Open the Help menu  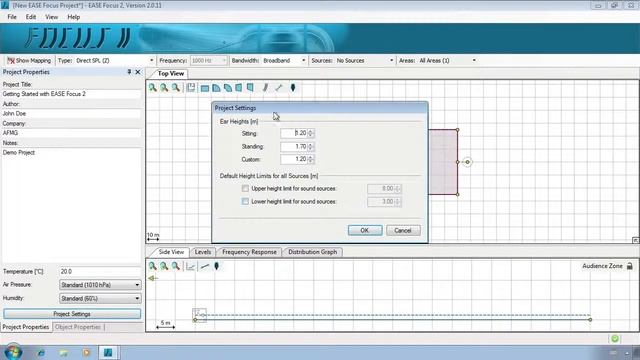(x=73, y=17)
